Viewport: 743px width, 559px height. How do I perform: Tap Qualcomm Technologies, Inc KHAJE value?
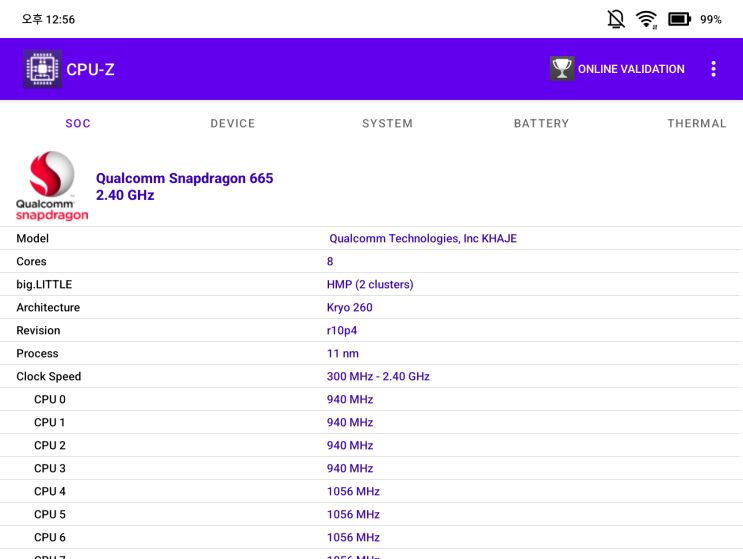(x=423, y=238)
